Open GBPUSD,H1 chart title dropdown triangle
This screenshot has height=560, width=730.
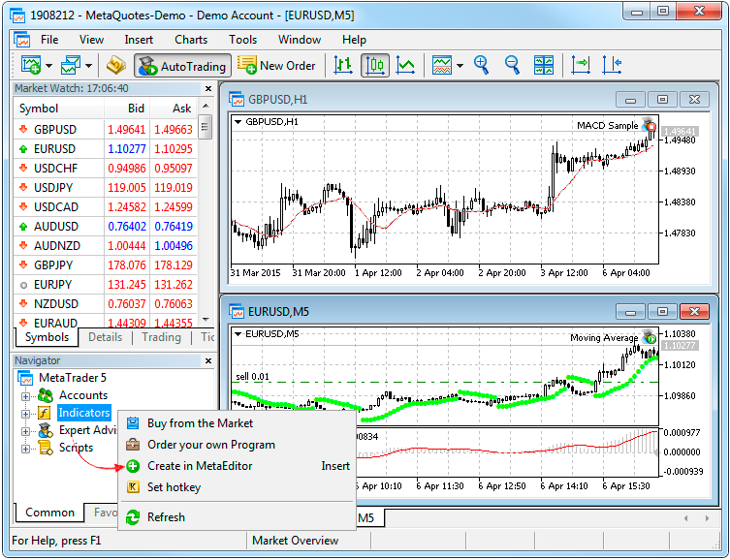coord(238,122)
